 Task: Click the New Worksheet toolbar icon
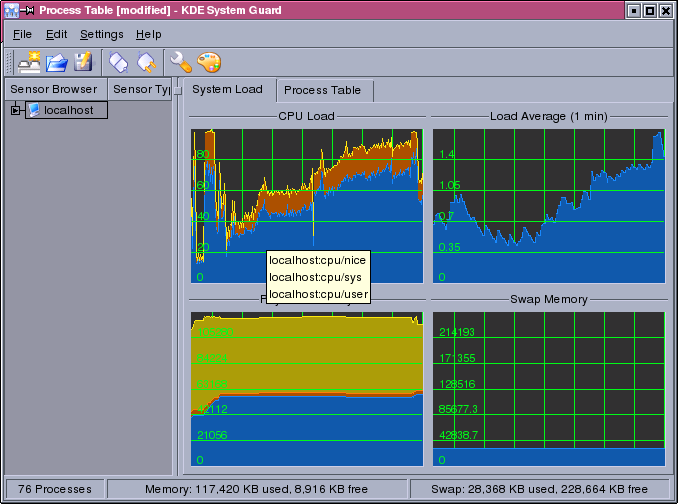pyautogui.click(x=29, y=62)
